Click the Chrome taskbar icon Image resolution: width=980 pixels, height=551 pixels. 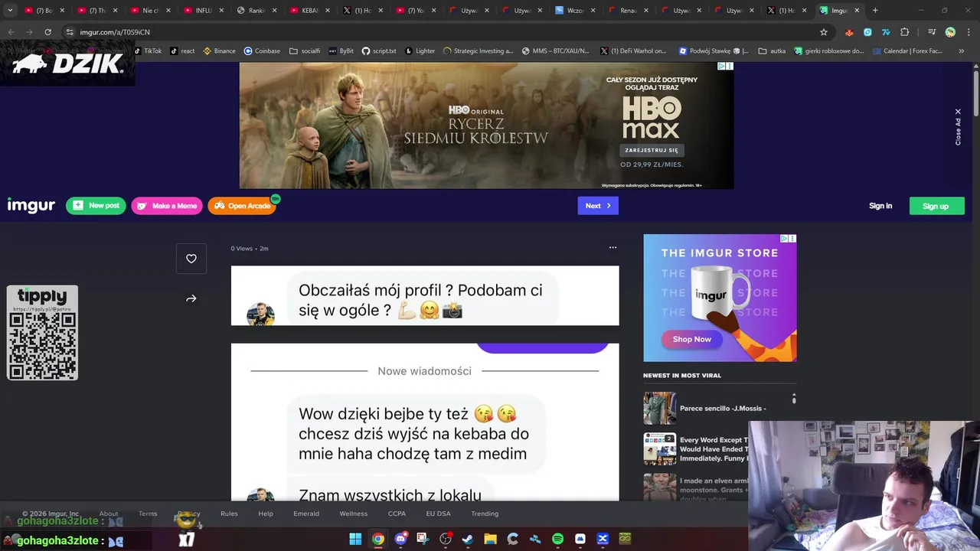(378, 540)
